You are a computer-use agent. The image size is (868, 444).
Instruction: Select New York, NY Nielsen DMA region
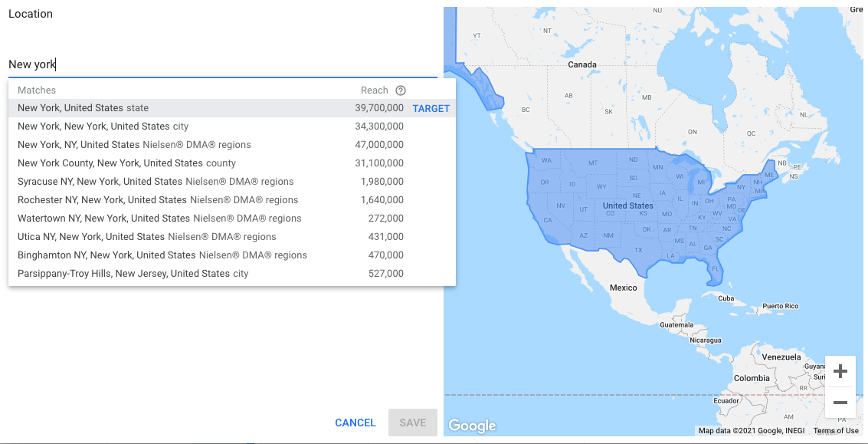[134, 145]
